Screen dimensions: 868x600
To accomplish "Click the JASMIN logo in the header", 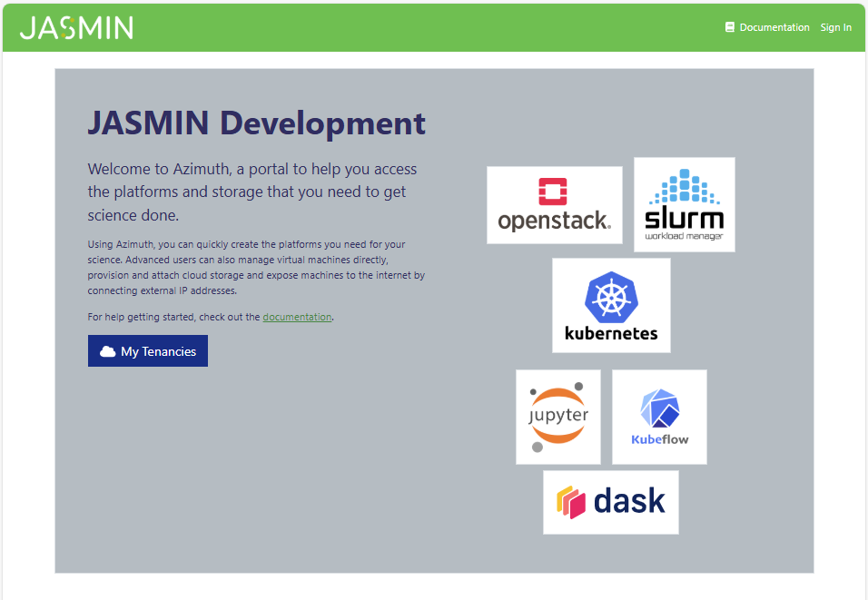I will click(76, 27).
